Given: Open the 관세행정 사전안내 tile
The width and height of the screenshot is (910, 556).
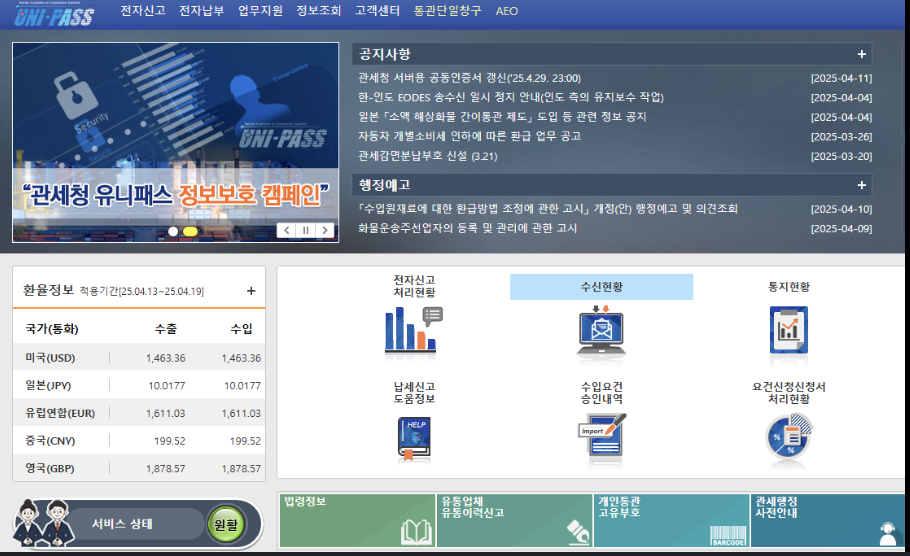Looking at the screenshot, I should (x=828, y=520).
